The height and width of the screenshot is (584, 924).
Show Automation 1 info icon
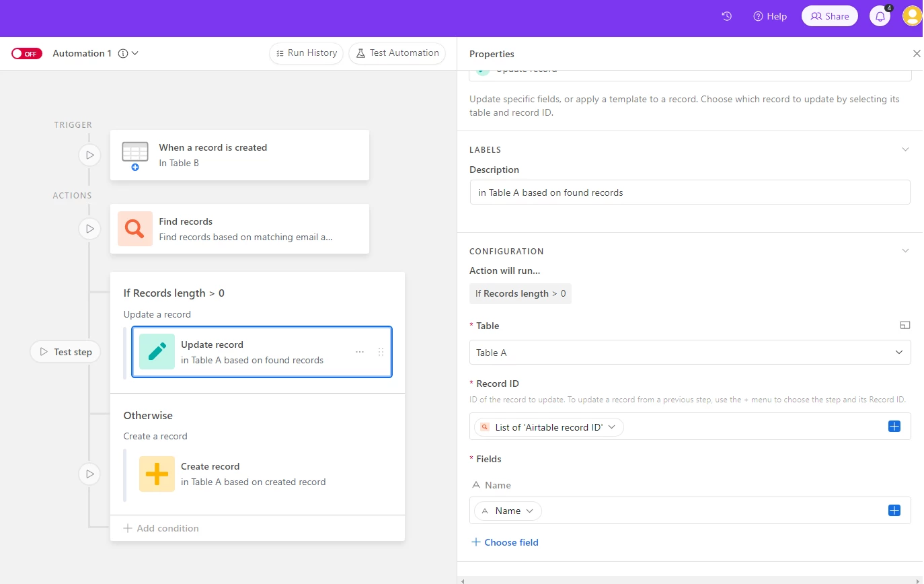[x=123, y=53]
